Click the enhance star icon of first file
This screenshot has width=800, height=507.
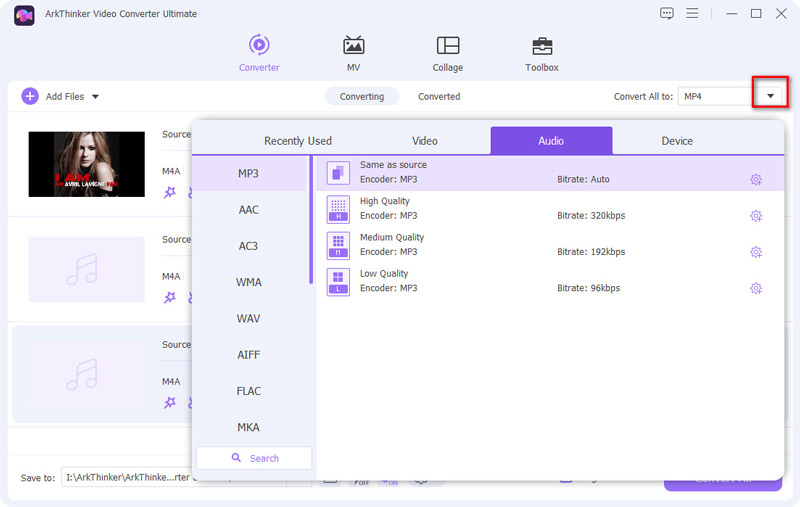point(169,192)
